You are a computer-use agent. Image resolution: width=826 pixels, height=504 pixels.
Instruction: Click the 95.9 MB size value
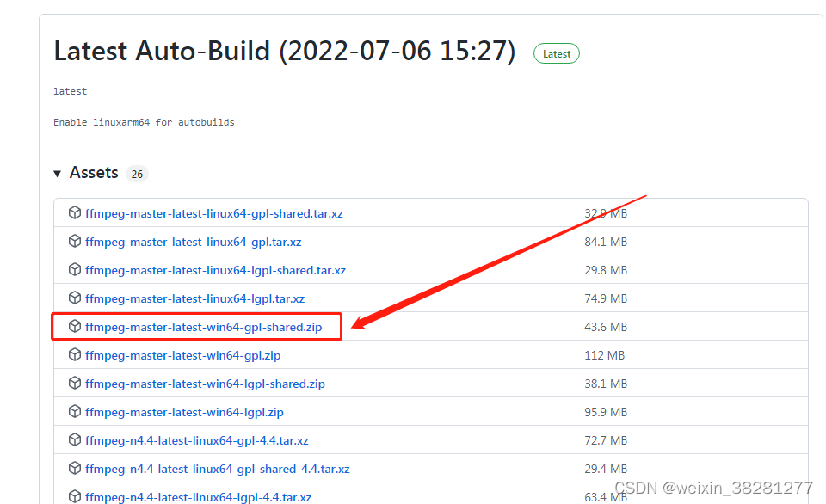(x=606, y=412)
